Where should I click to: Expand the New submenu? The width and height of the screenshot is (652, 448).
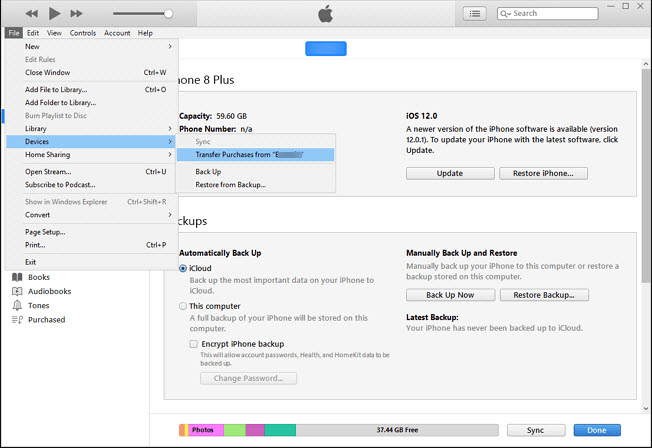point(92,47)
